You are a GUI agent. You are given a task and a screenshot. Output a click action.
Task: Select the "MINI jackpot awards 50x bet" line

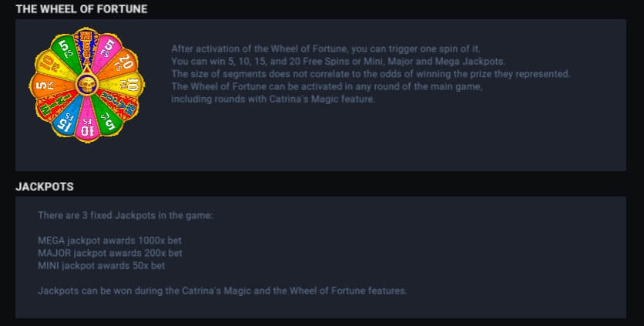pos(101,265)
